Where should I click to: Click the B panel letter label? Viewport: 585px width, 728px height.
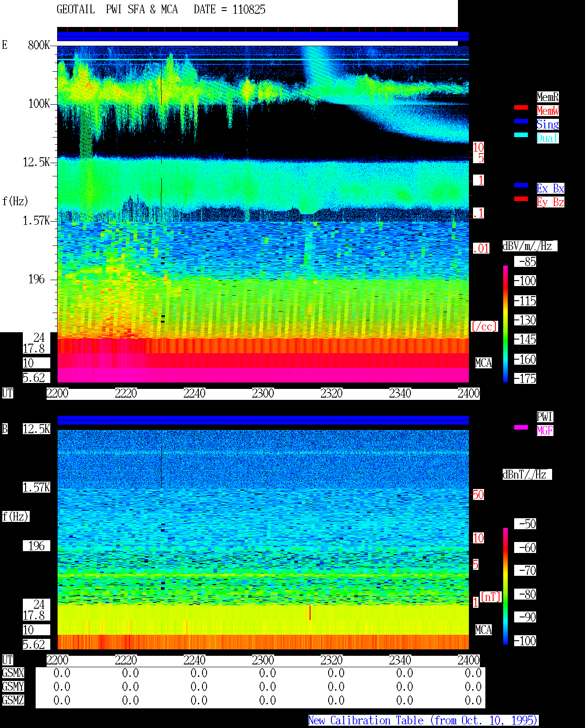click(x=5, y=429)
